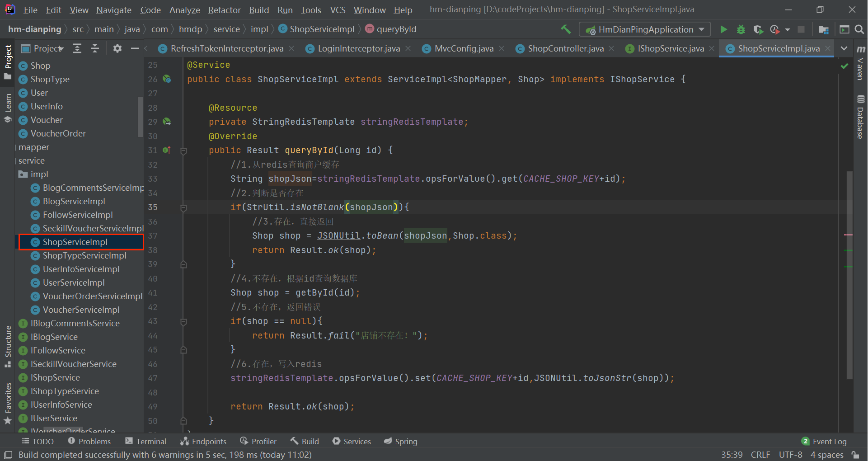Click the Build project hammer icon
868x461 pixels.
566,29
